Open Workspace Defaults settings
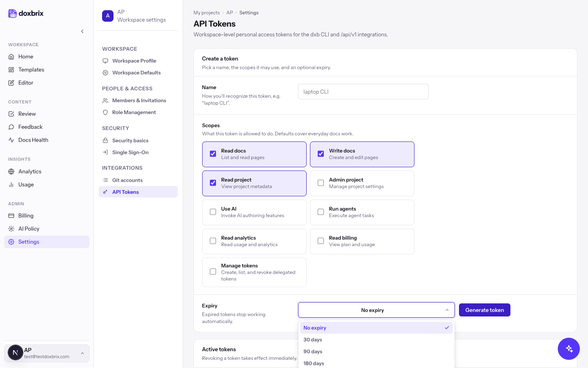The width and height of the screenshot is (588, 368). (138, 72)
